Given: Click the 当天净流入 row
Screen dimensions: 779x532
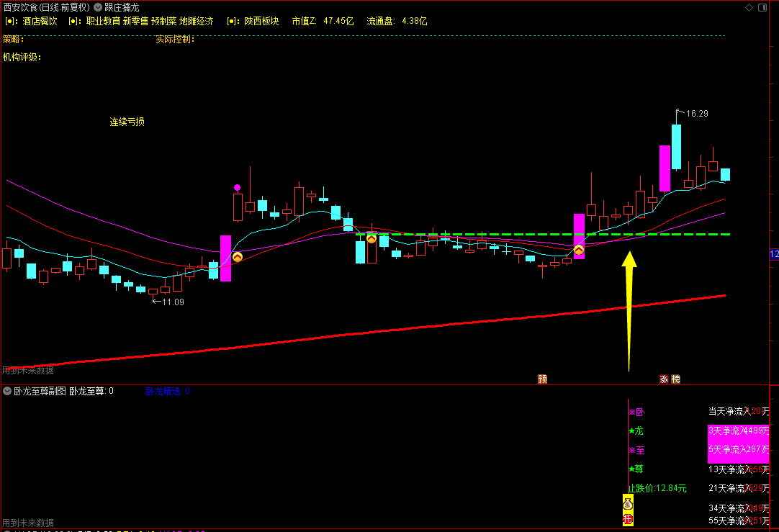Looking at the screenshot, I should 739,411.
